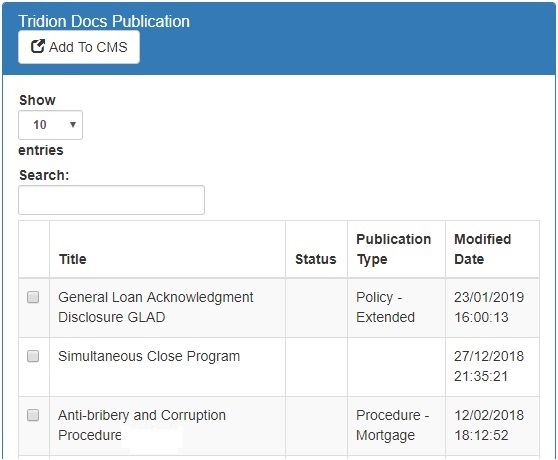
Task: Sort by Publication Type column header
Action: tap(396, 249)
